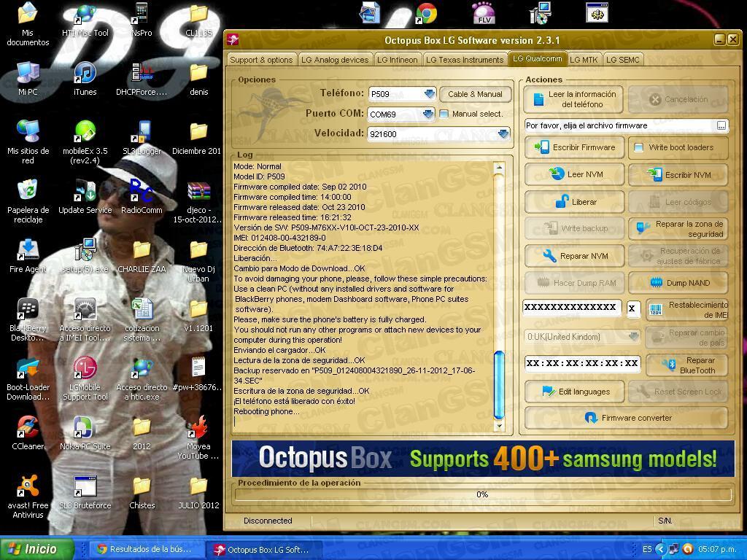Viewport: 747px width, 560px height.
Task: Switch to the Support & options tab
Action: (x=261, y=60)
